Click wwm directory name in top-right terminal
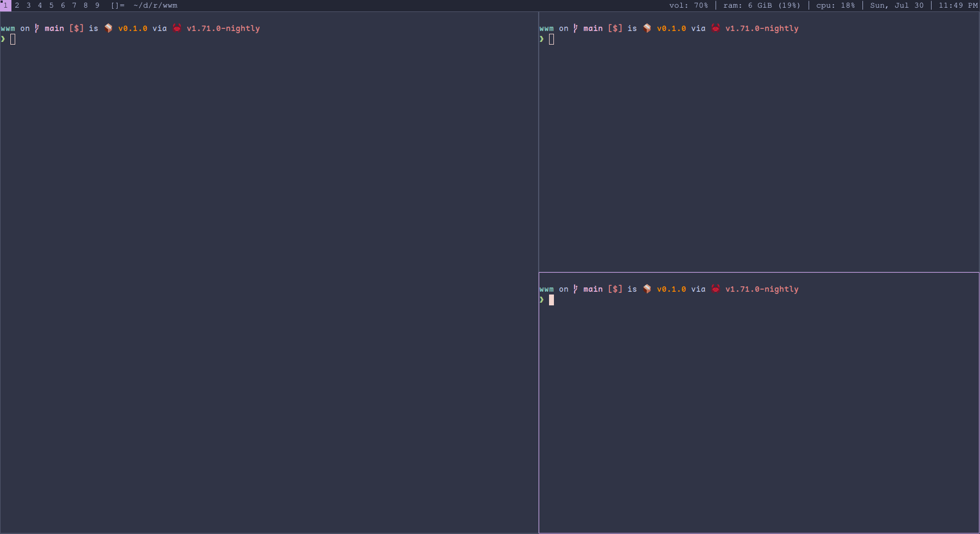The height and width of the screenshot is (534, 980). click(x=547, y=28)
